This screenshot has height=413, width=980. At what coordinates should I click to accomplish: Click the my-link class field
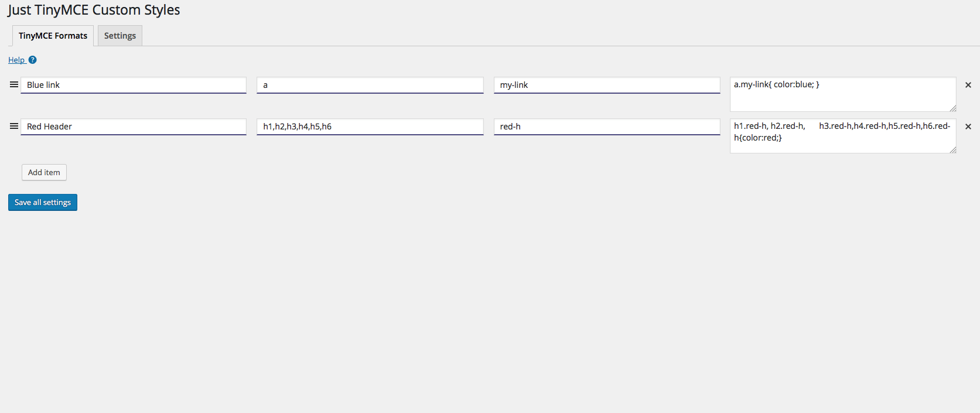tap(607, 85)
